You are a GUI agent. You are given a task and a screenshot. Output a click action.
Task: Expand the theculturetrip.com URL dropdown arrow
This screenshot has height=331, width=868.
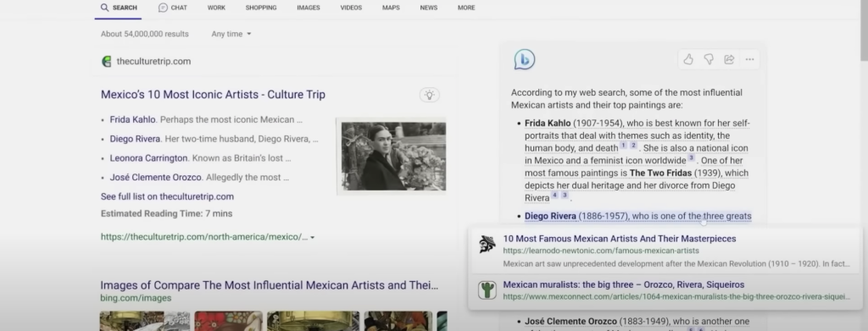point(312,237)
